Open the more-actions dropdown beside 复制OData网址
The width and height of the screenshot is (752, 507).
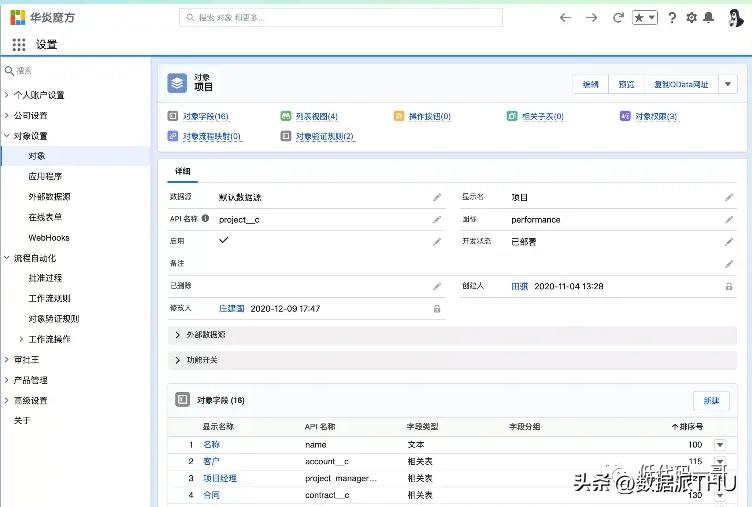tap(728, 84)
